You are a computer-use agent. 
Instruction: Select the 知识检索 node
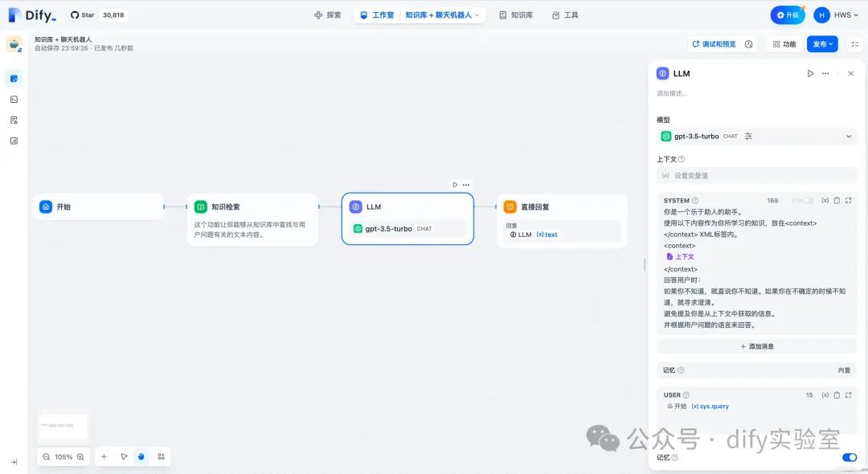coord(252,219)
